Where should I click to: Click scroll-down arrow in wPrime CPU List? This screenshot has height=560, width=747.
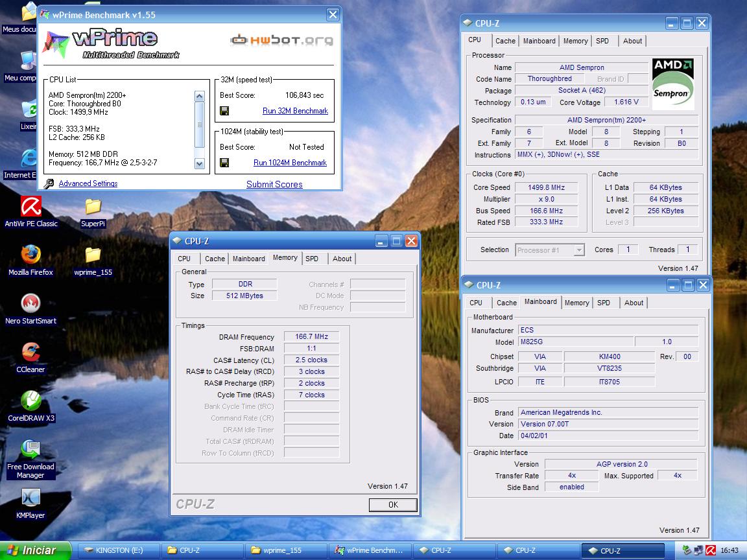[x=200, y=164]
